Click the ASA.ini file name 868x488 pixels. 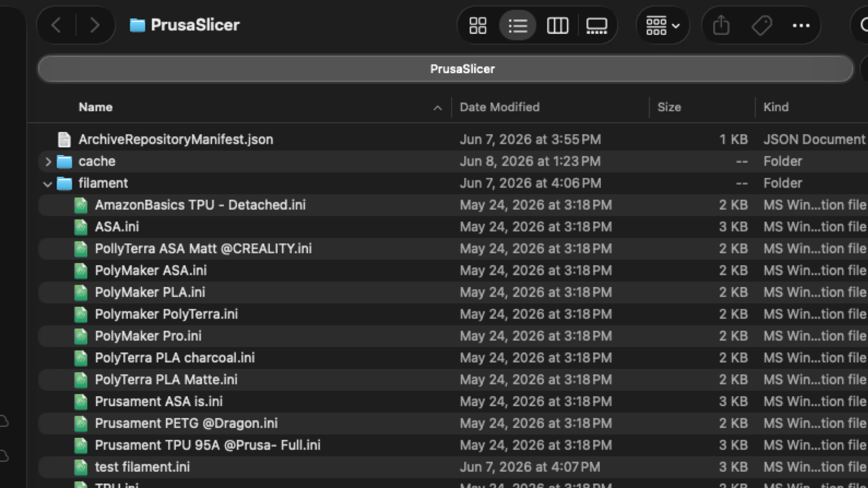pos(117,227)
